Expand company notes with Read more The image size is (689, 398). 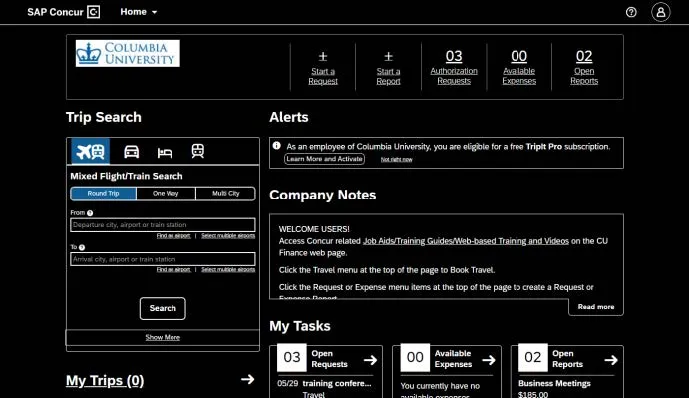click(596, 307)
